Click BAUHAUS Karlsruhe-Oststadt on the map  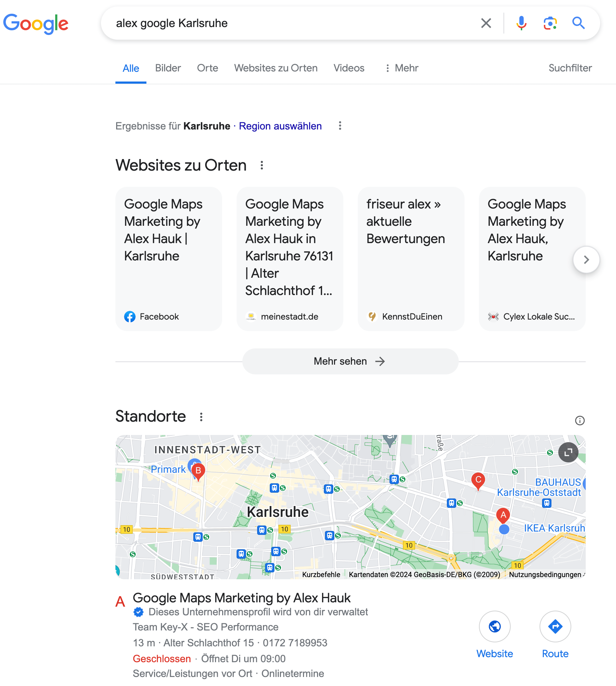click(539, 487)
